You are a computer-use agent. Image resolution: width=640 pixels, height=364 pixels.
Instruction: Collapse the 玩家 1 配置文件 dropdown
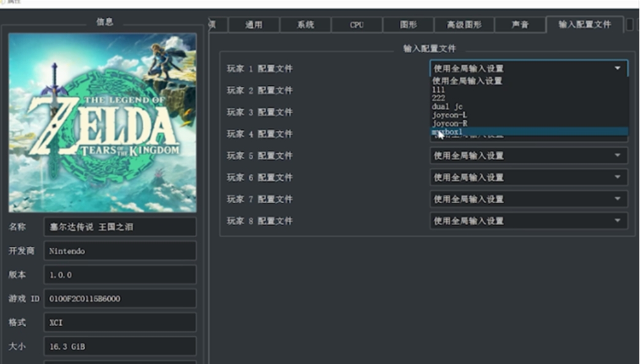(x=528, y=68)
